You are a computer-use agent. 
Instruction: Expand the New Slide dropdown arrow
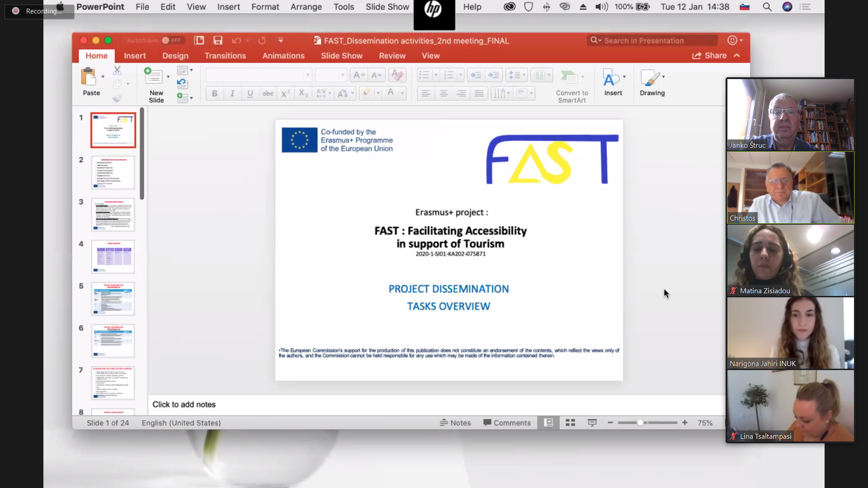[168, 77]
